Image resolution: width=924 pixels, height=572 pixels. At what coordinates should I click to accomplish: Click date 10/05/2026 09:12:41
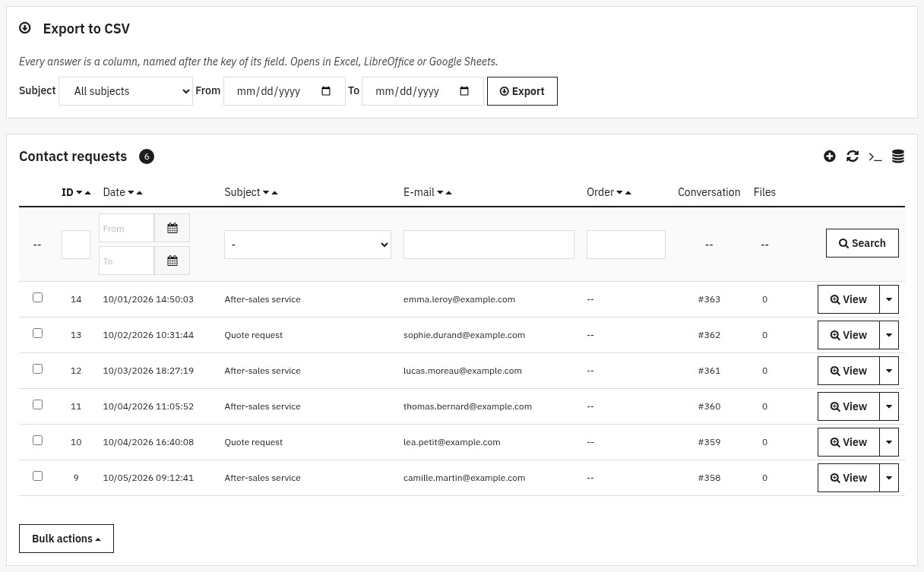pos(148,478)
